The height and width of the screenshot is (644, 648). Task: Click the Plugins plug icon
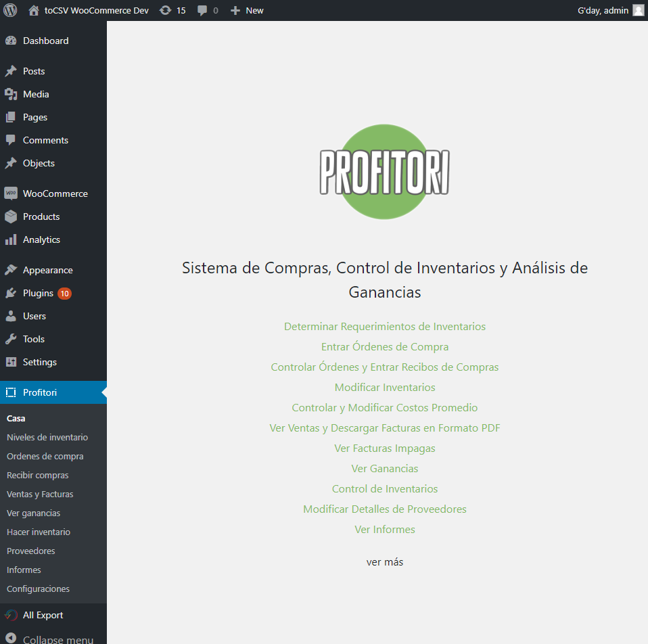[11, 293]
